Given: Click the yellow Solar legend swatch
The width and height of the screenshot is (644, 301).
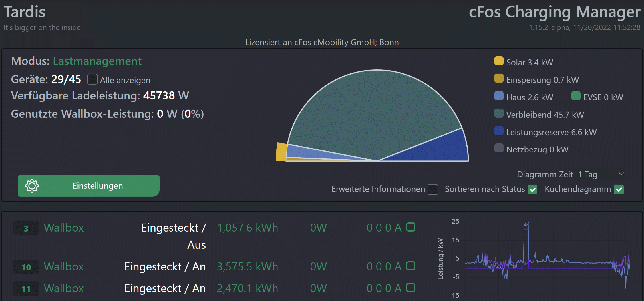Looking at the screenshot, I should [x=499, y=61].
